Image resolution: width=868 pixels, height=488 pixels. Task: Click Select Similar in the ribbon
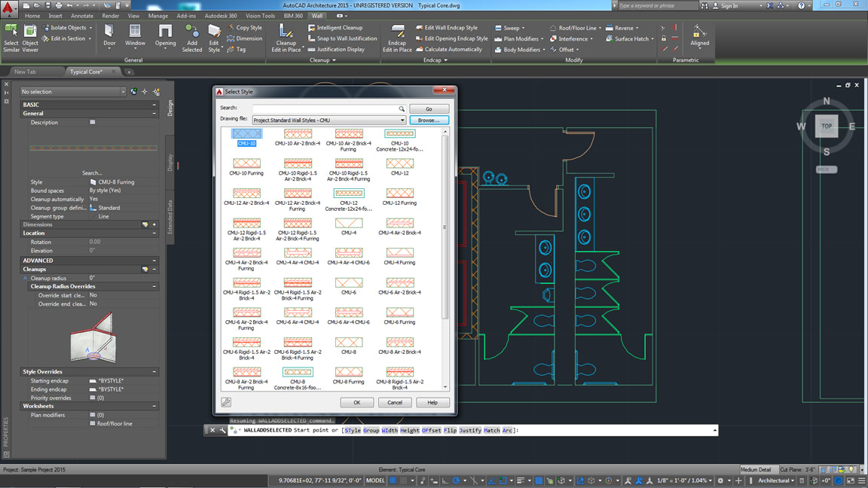click(11, 38)
